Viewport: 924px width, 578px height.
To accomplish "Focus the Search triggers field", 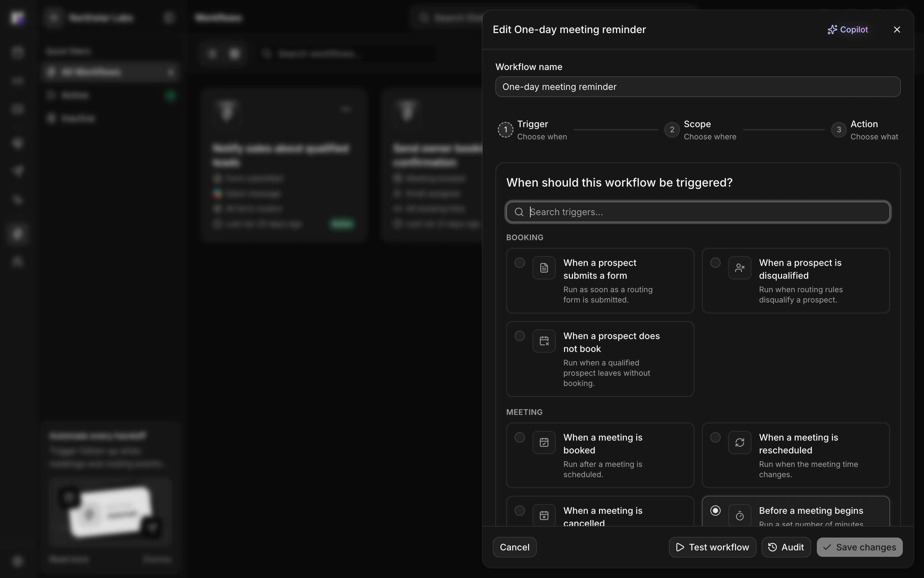I will [x=698, y=212].
